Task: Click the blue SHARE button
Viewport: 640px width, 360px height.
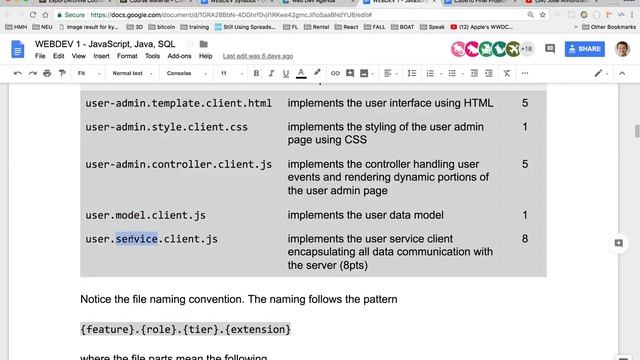Action: click(x=584, y=49)
